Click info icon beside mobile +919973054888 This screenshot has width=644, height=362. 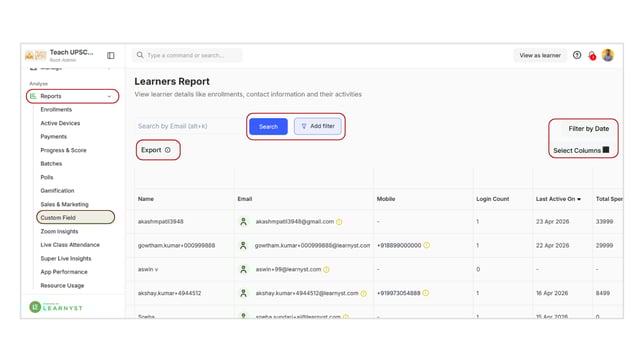[x=426, y=293]
